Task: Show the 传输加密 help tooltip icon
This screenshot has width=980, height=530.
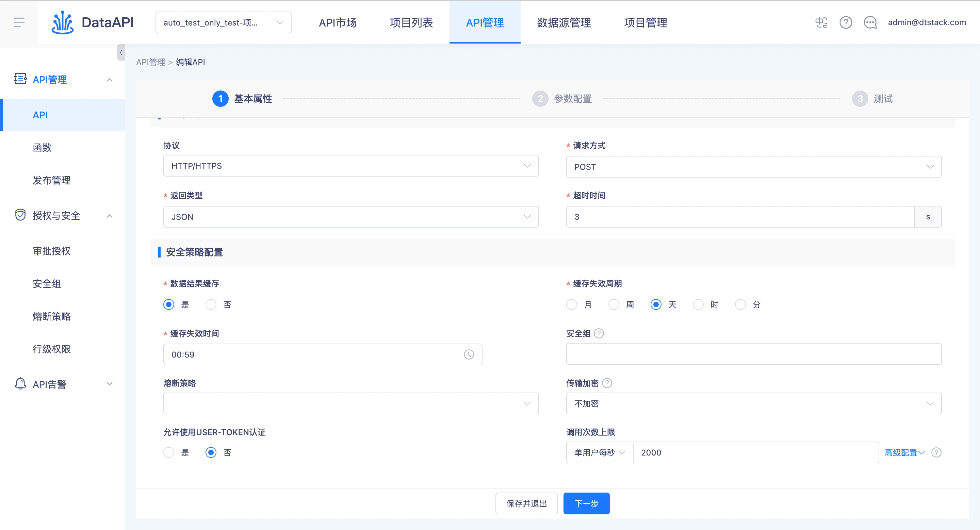Action: [607, 383]
